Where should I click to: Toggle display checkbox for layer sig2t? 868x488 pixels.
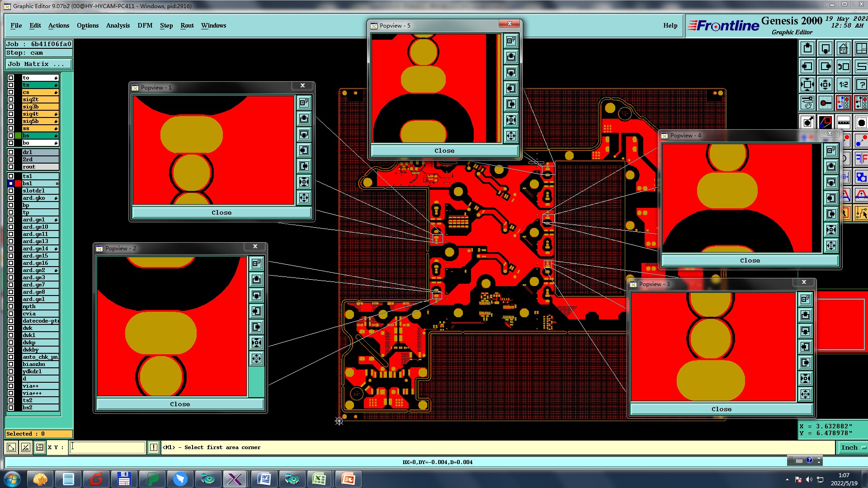[x=11, y=99]
